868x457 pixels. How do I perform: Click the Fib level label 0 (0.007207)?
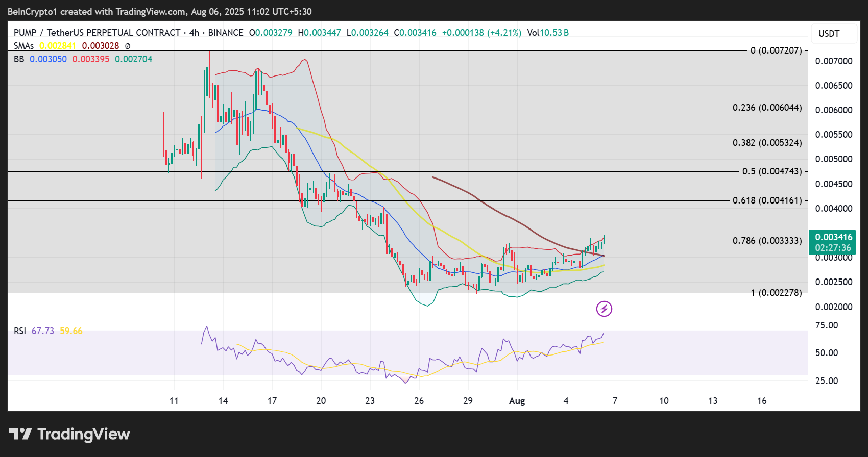pyautogui.click(x=776, y=50)
